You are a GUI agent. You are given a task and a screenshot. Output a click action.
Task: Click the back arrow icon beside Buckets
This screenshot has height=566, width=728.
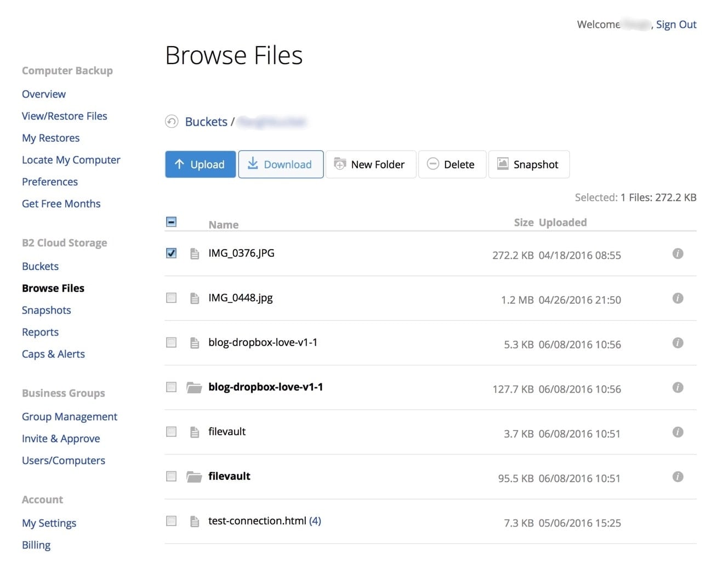coord(172,122)
